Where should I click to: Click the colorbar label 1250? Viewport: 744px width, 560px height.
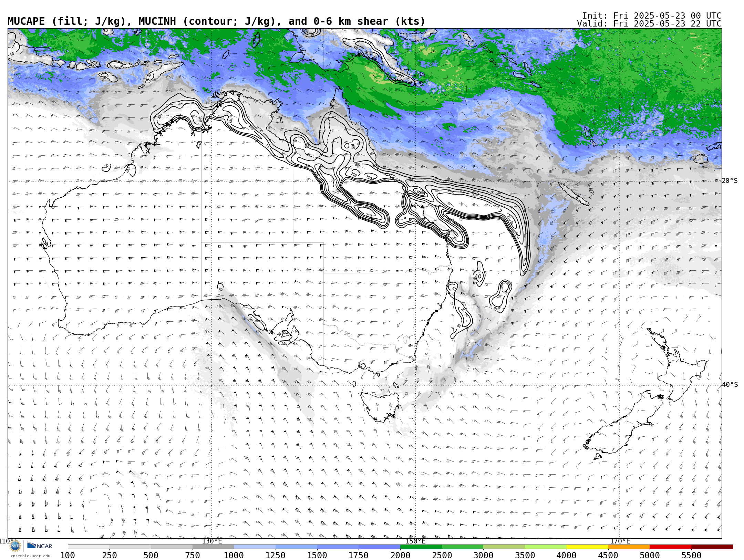click(276, 555)
